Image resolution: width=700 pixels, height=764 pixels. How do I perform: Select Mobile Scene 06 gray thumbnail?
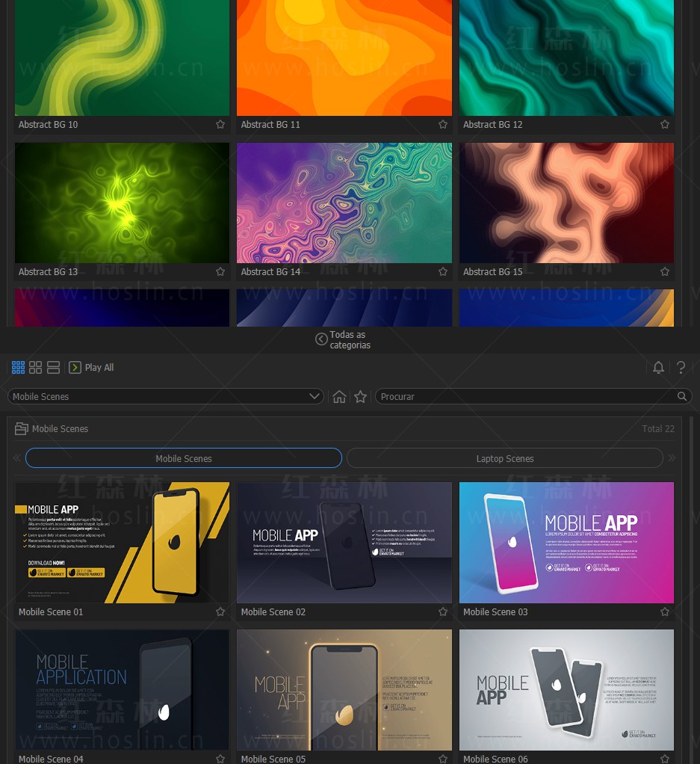point(566,690)
